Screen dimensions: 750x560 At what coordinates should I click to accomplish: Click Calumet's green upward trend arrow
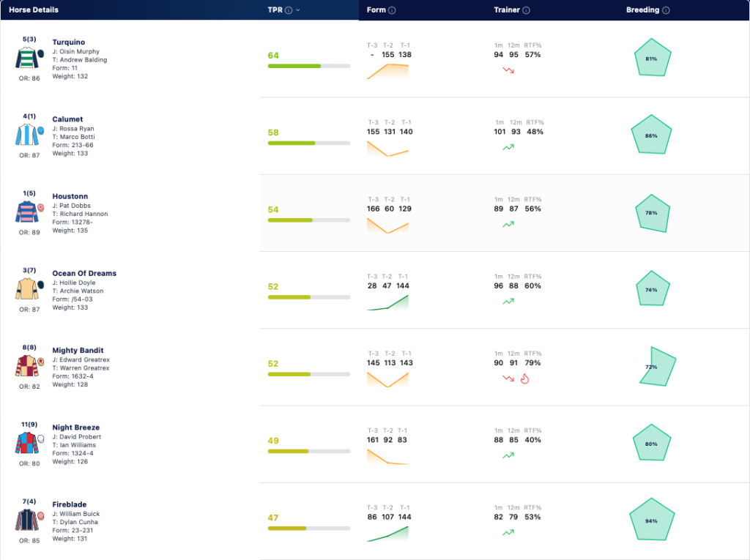508,147
